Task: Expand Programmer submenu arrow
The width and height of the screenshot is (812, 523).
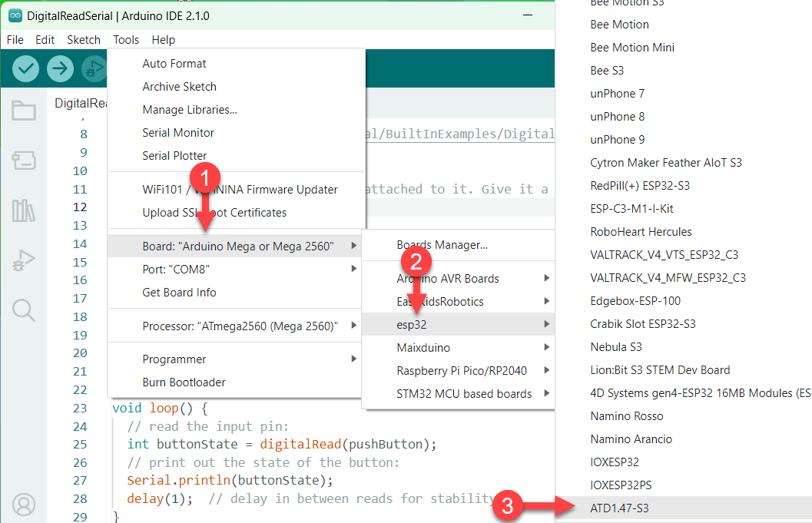Action: point(353,359)
